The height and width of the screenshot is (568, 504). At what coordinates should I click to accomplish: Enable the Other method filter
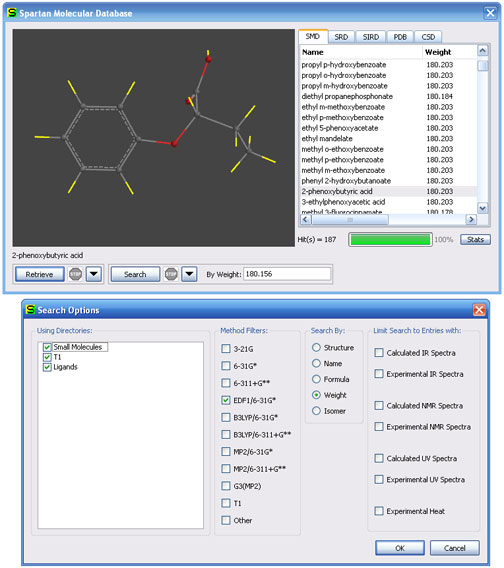(226, 520)
